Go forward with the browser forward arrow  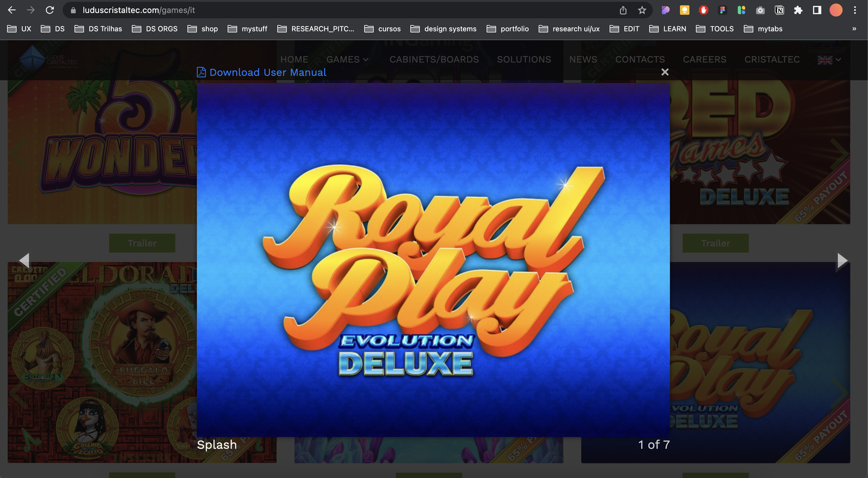click(30, 10)
